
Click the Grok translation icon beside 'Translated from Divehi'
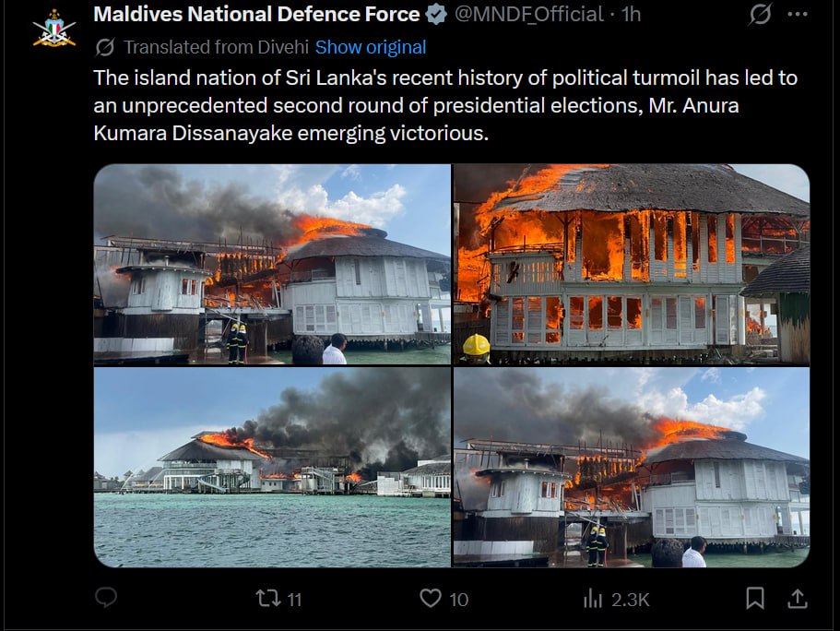tap(105, 47)
